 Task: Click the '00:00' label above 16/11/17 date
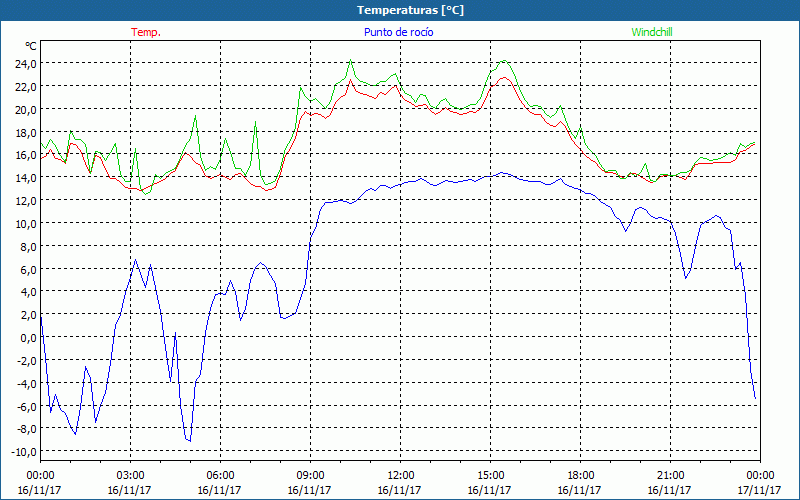pyautogui.click(x=40, y=476)
